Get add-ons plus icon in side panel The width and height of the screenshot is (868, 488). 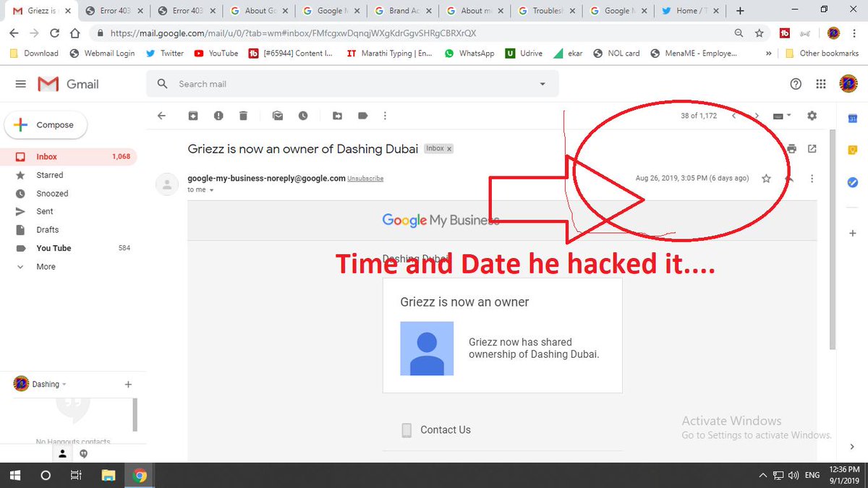coord(852,234)
